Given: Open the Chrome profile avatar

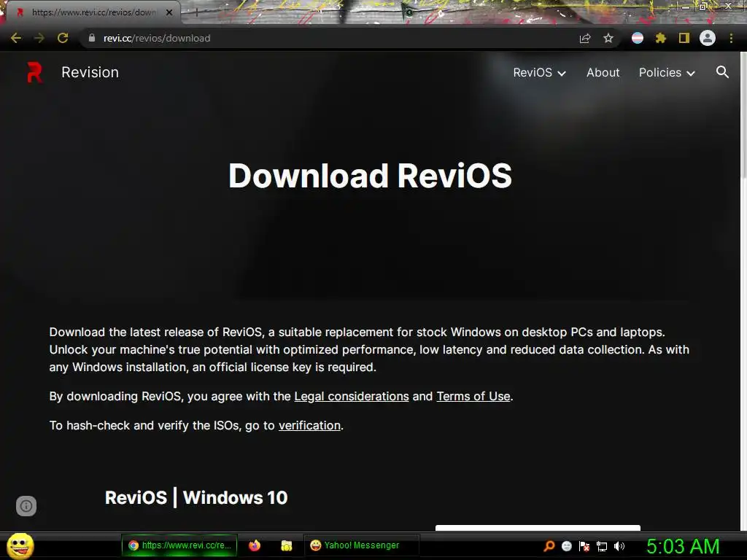Looking at the screenshot, I should pyautogui.click(x=708, y=38).
